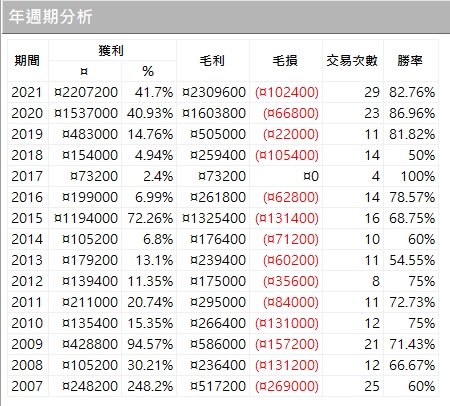
Task: Select the 2018 trade count 14
Action: point(372,155)
